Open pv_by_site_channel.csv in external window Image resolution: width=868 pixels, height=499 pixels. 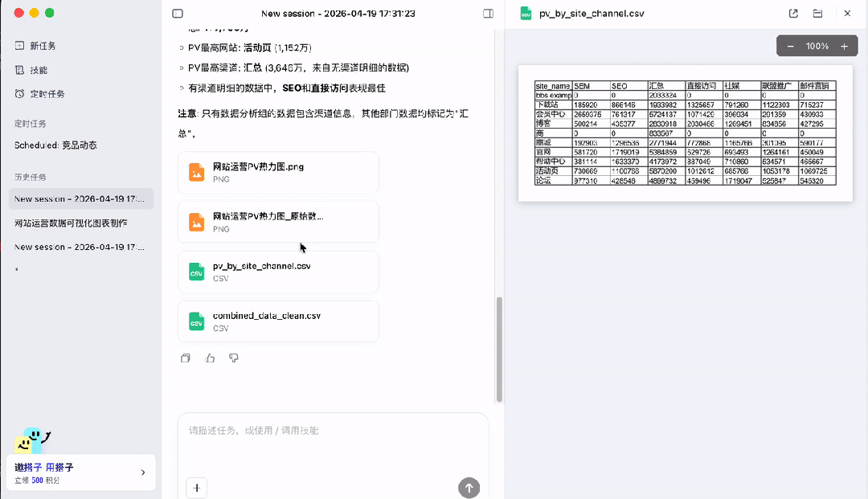click(x=792, y=13)
